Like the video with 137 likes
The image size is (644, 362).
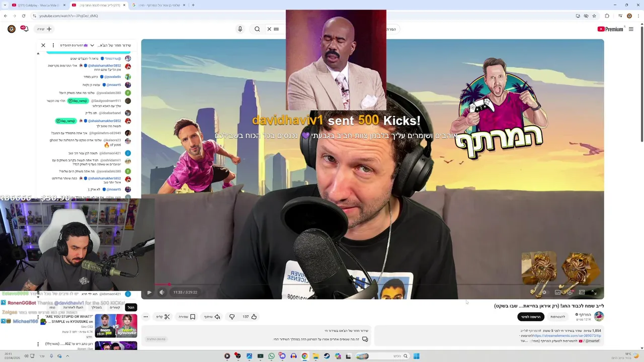pos(250,317)
